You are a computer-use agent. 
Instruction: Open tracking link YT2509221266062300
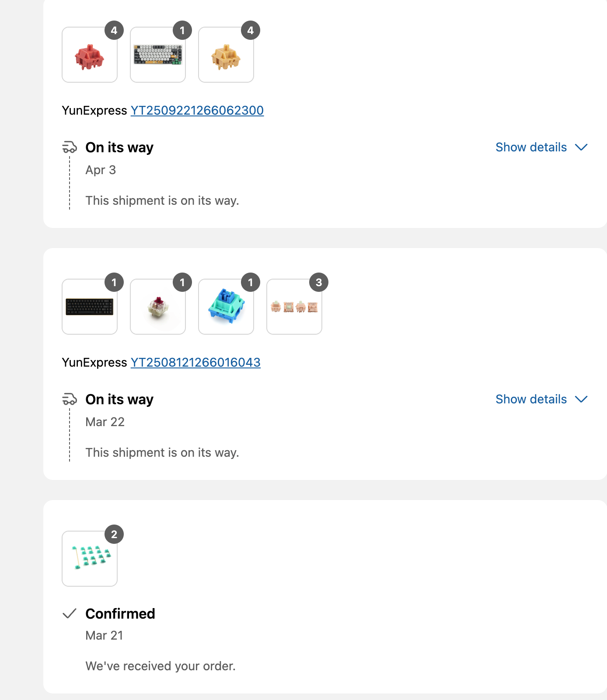(x=197, y=110)
